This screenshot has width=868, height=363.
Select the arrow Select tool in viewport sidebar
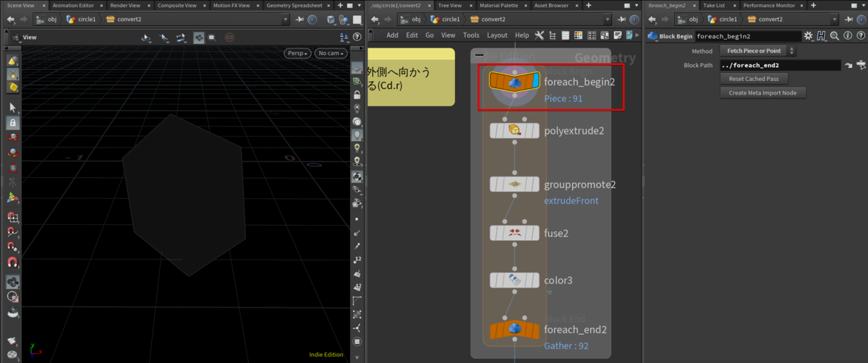coord(12,107)
